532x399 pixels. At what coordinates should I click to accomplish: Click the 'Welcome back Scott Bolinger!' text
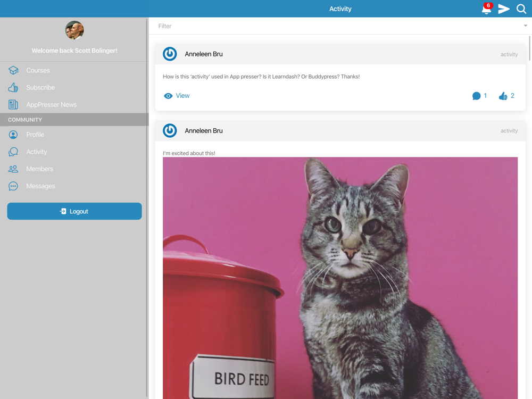74,51
